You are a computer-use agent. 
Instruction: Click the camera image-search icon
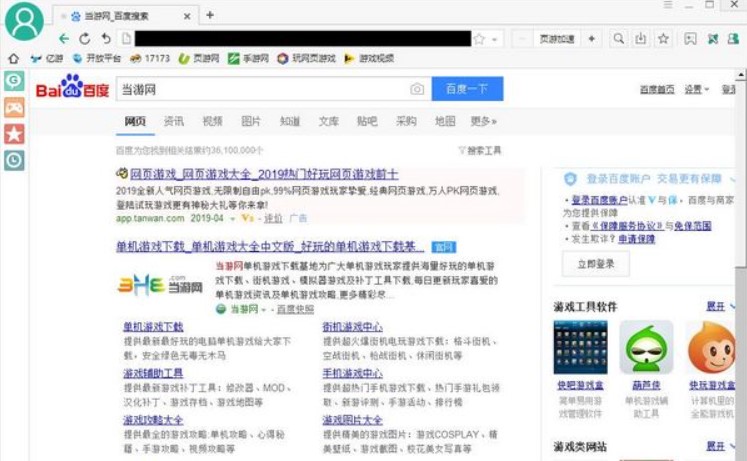coord(417,89)
